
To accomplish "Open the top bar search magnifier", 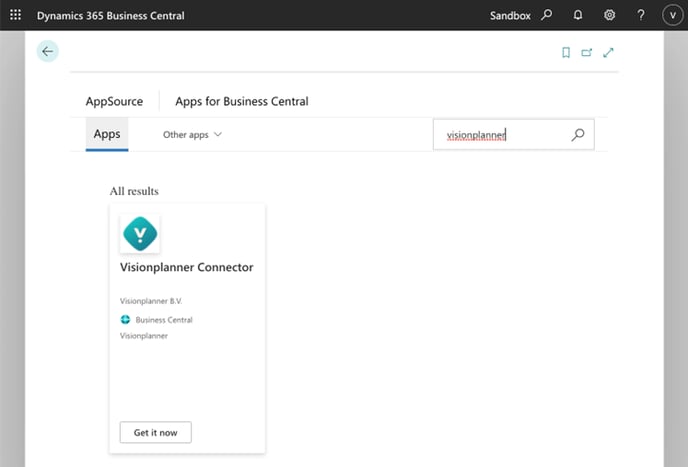I will [547, 15].
